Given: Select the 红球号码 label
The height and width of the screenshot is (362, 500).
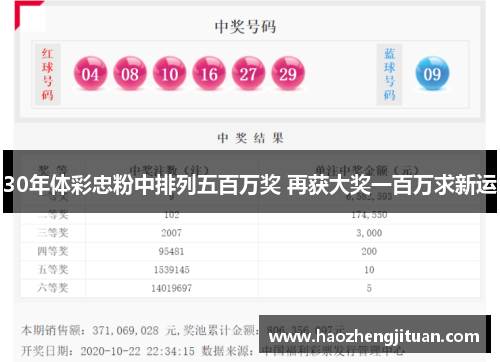Looking at the screenshot, I should click(48, 74).
